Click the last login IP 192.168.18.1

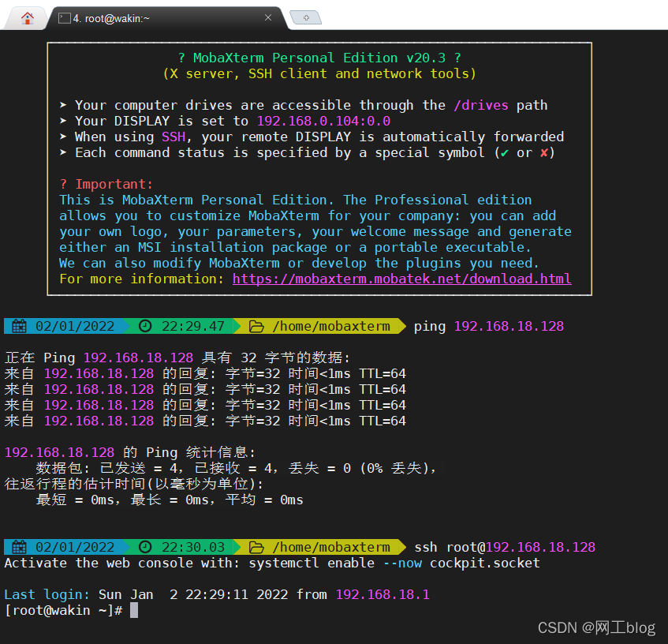pyautogui.click(x=383, y=594)
